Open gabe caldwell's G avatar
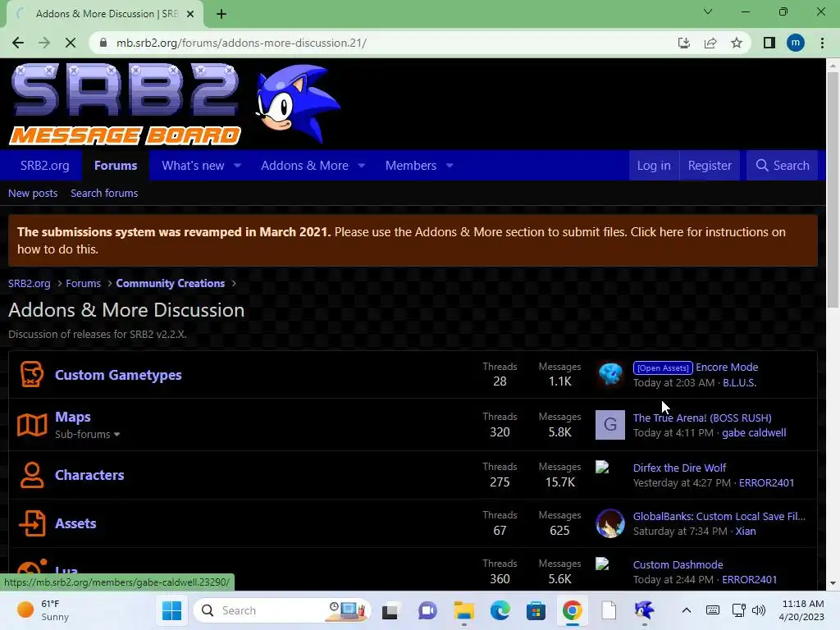 (x=610, y=425)
